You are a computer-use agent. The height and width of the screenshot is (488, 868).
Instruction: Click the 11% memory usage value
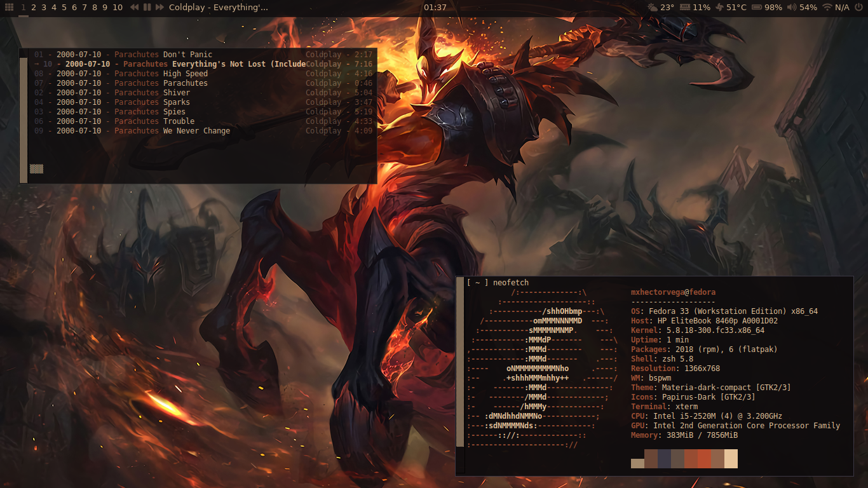(702, 8)
